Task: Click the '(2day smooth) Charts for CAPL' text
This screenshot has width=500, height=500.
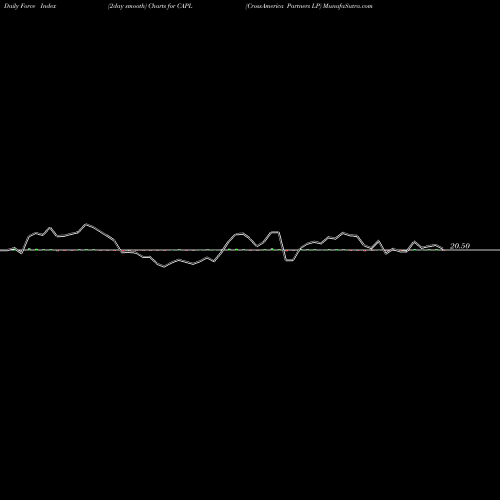Action: click(150, 6)
